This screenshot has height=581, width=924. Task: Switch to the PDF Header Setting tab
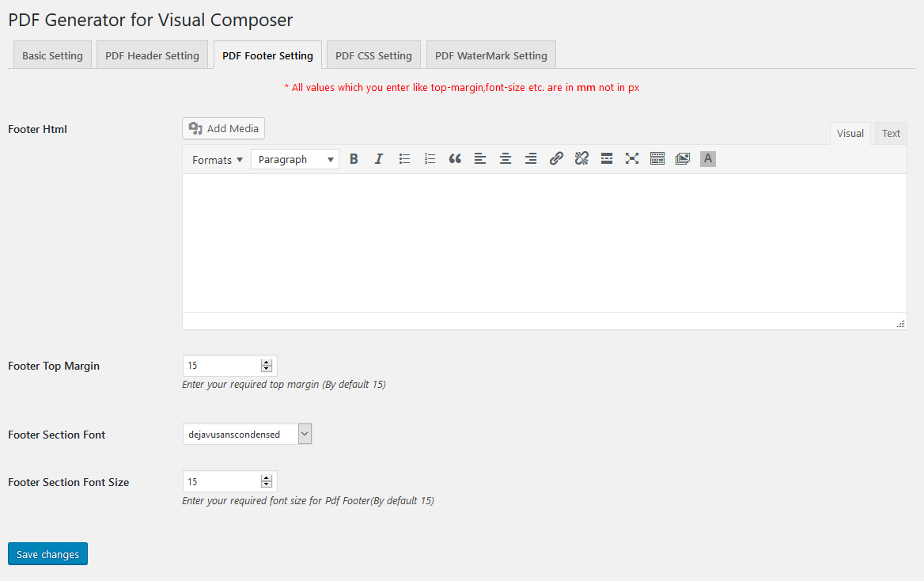pyautogui.click(x=152, y=55)
